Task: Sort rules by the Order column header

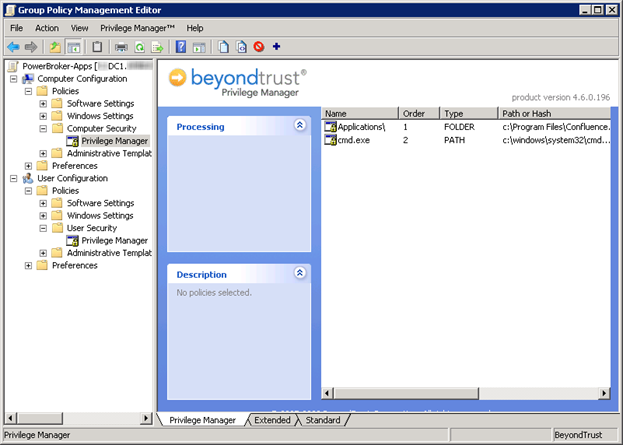Action: 419,113
